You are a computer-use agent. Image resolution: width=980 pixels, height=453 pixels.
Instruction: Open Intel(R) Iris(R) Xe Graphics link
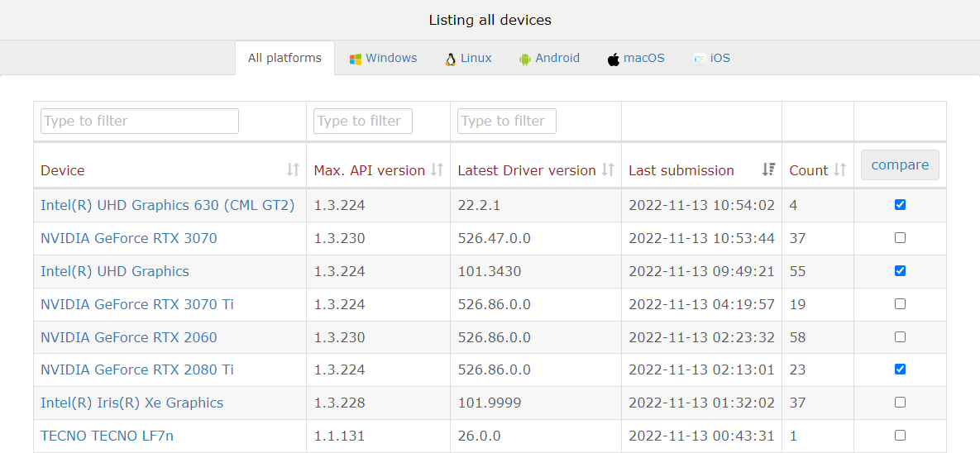pos(131,403)
